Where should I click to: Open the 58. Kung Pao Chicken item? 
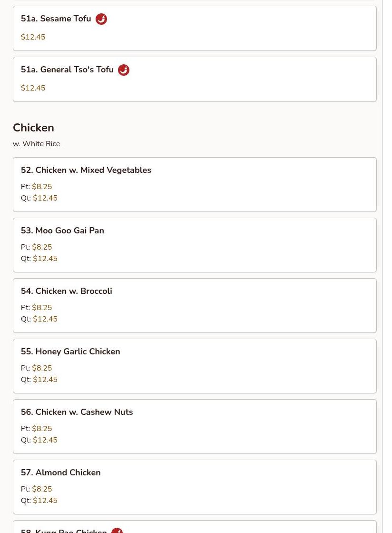[x=64, y=530]
